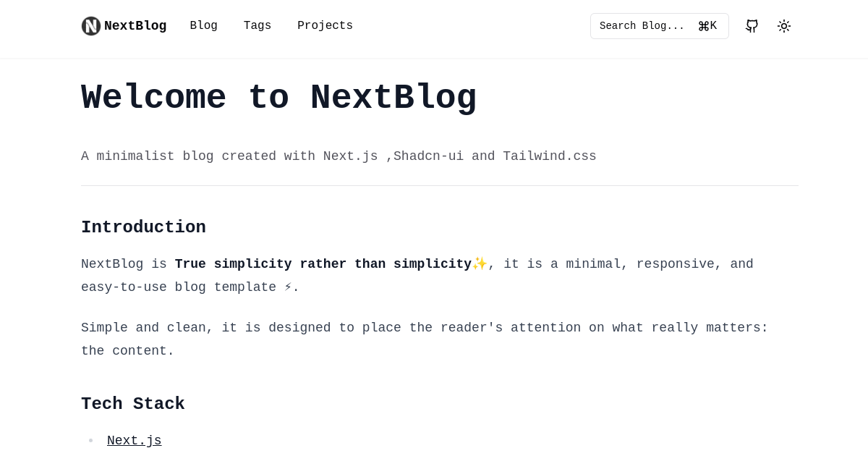Click the Welcome to NextBlog heading
The width and height of the screenshot is (868, 456).
click(279, 98)
